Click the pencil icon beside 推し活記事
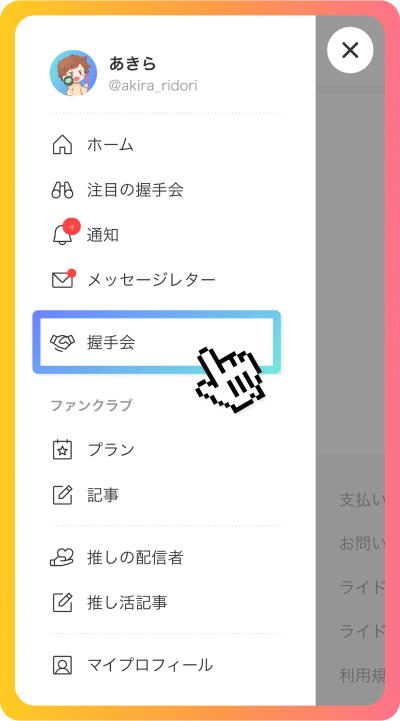Viewport: 400px width, 721px height. coord(62,602)
